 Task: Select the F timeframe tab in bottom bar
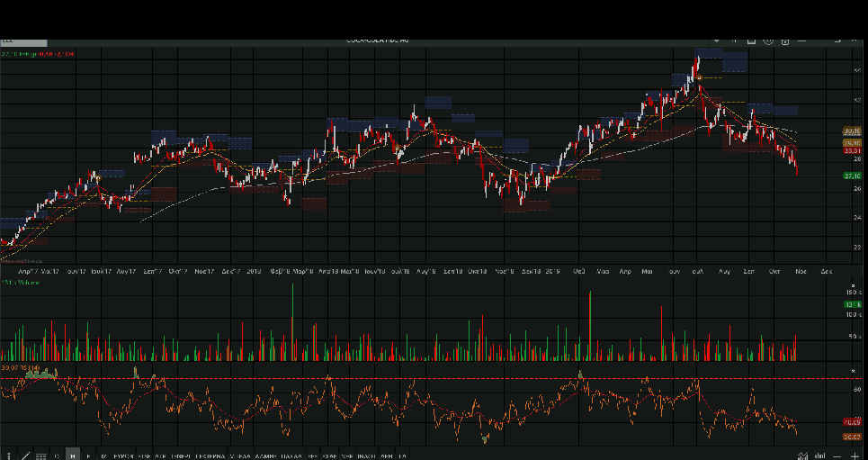(88, 456)
